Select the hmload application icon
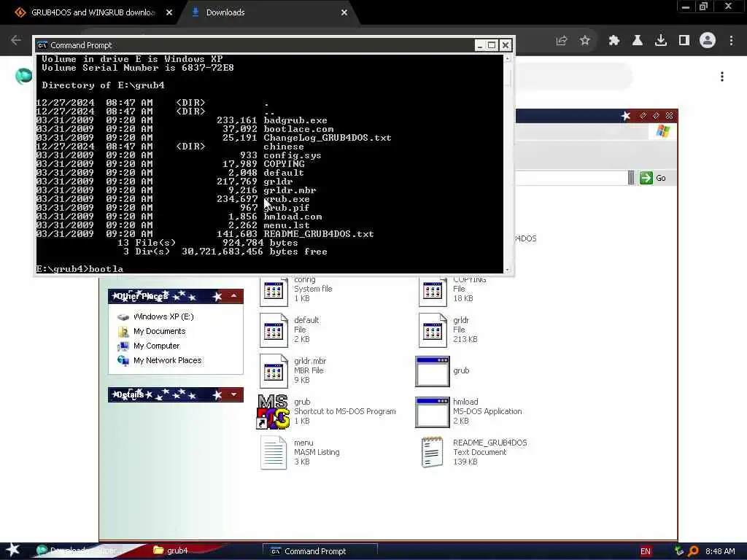This screenshot has height=560, width=747. pyautogui.click(x=432, y=413)
